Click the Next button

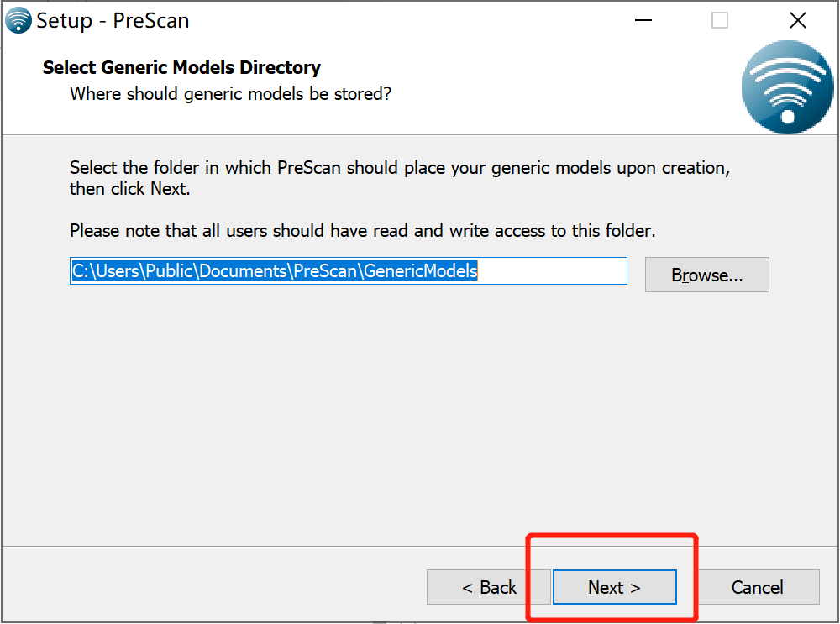(615, 587)
